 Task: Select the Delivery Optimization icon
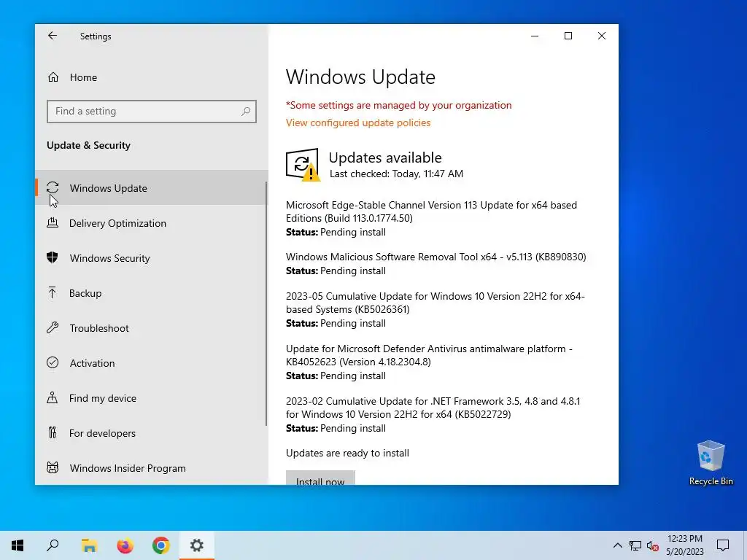point(53,223)
